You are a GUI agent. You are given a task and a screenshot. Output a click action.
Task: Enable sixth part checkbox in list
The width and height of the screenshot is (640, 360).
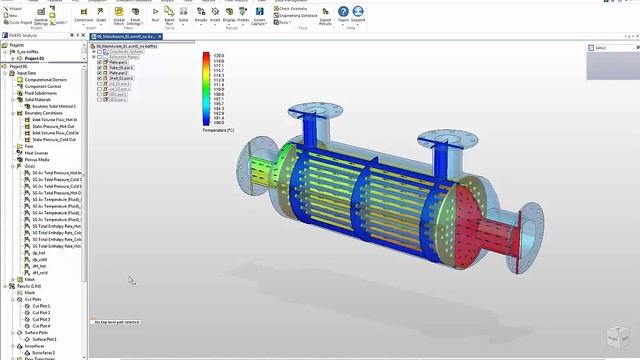[x=100, y=89]
